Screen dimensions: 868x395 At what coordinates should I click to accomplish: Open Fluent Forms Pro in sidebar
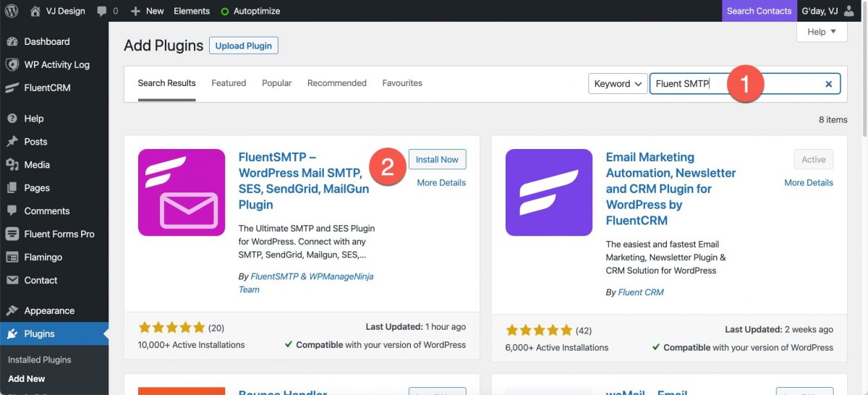tap(59, 234)
